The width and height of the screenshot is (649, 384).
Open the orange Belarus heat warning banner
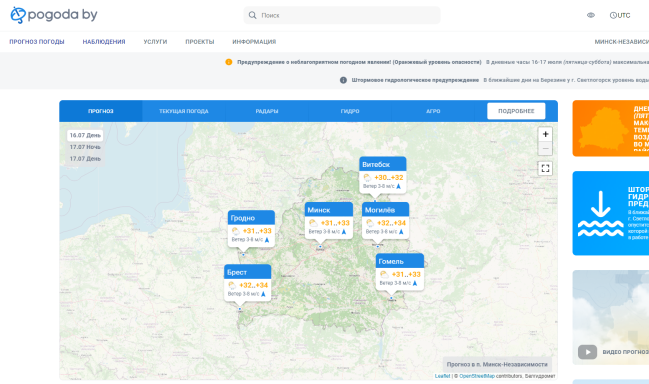tap(611, 128)
